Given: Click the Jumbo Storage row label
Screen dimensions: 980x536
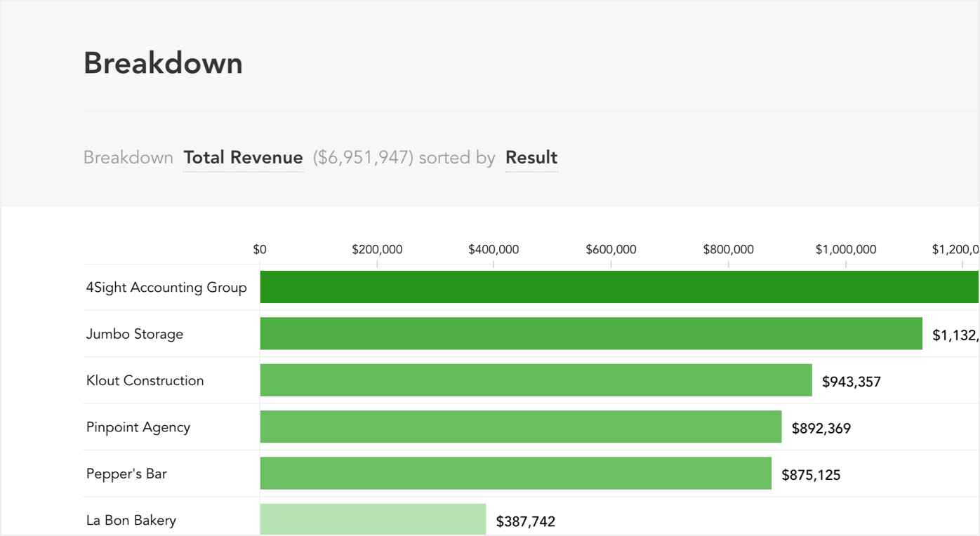Looking at the screenshot, I should tap(135, 334).
